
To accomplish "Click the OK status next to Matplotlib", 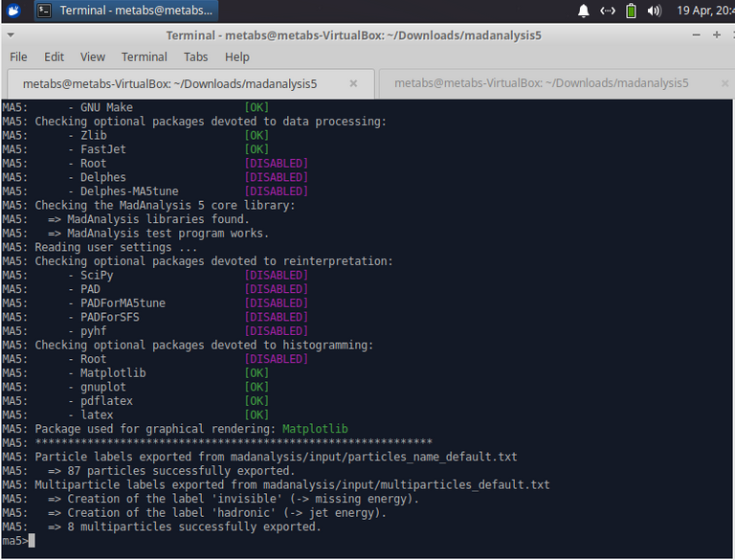I will coord(256,373).
